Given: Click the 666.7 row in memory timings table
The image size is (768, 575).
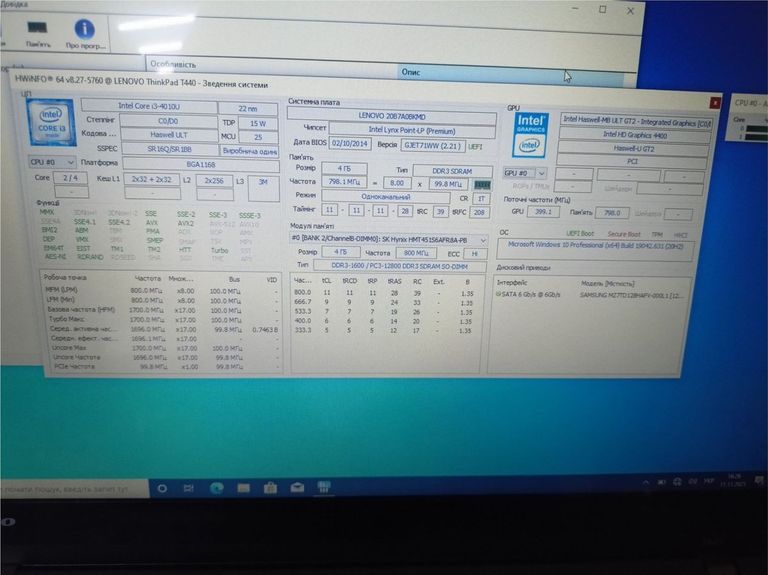Looking at the screenshot, I should tap(384, 302).
